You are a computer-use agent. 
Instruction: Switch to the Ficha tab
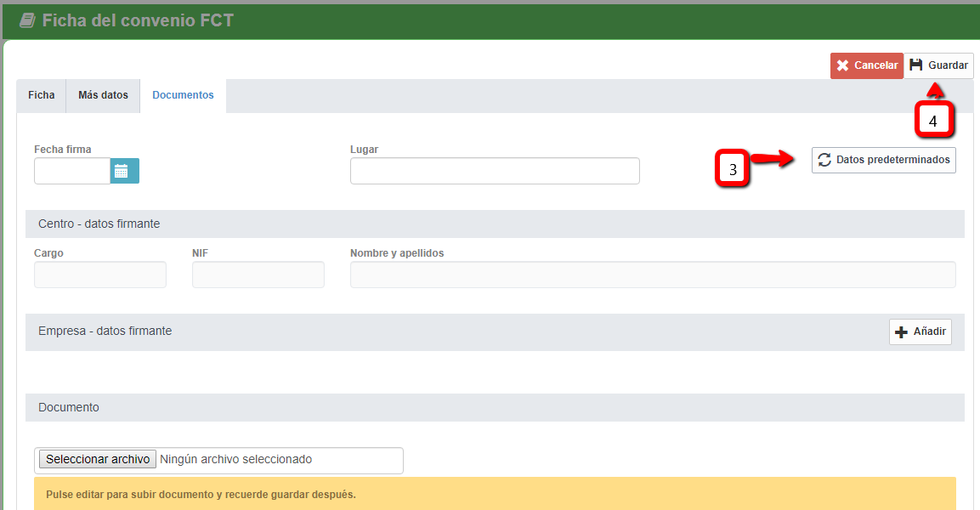pos(41,95)
